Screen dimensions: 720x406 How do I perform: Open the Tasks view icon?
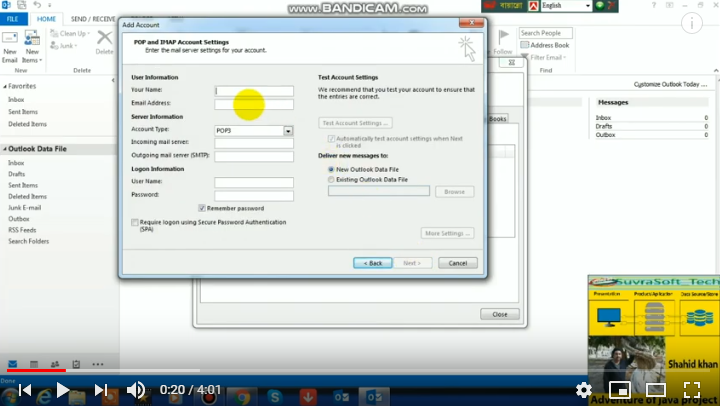click(x=76, y=364)
